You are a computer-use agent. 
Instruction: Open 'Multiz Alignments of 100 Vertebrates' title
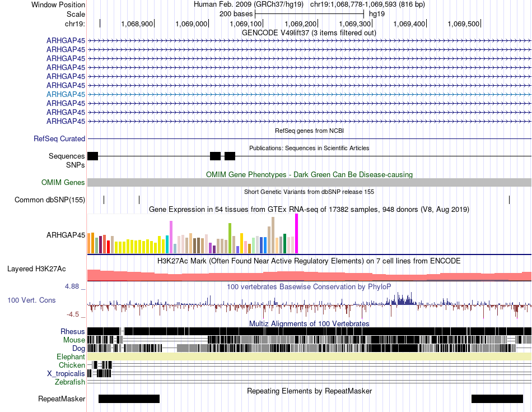coord(309,323)
